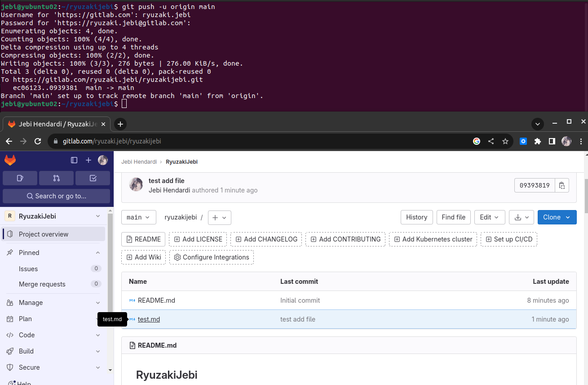
Task: Share this page icon
Action: [x=491, y=141]
